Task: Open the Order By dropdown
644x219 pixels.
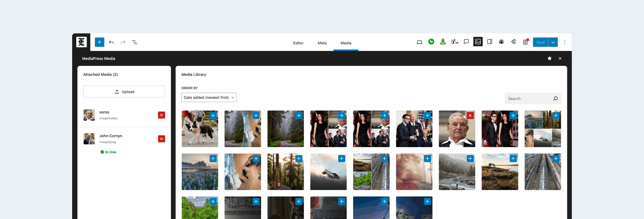Action: (209, 98)
